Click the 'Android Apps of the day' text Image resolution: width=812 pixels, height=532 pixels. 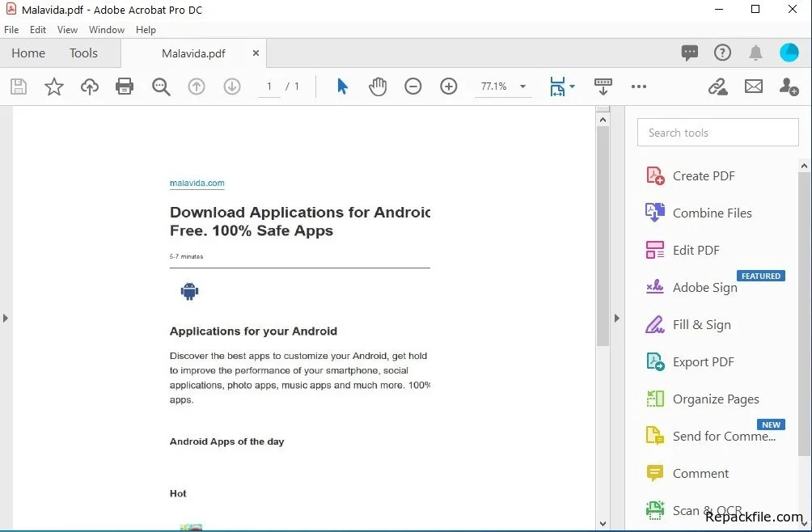pos(226,441)
